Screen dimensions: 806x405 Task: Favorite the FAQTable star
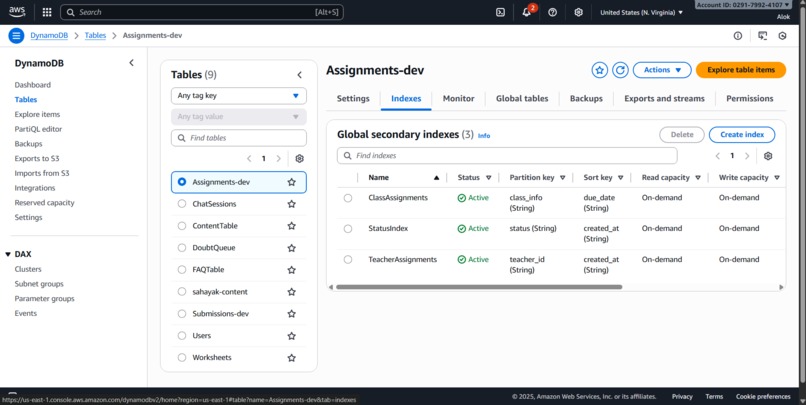(291, 270)
